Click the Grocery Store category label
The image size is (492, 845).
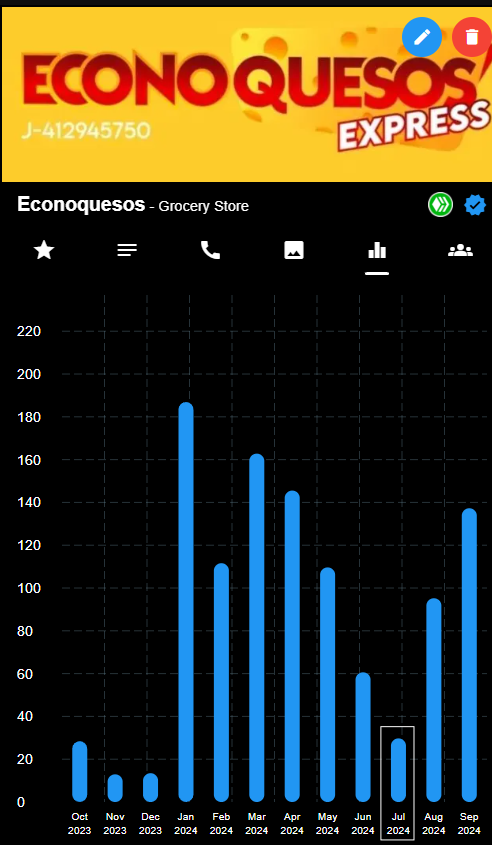204,206
